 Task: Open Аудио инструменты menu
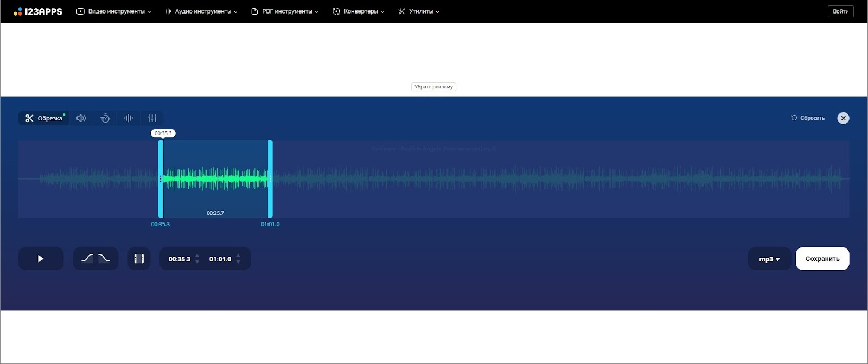[x=201, y=11]
